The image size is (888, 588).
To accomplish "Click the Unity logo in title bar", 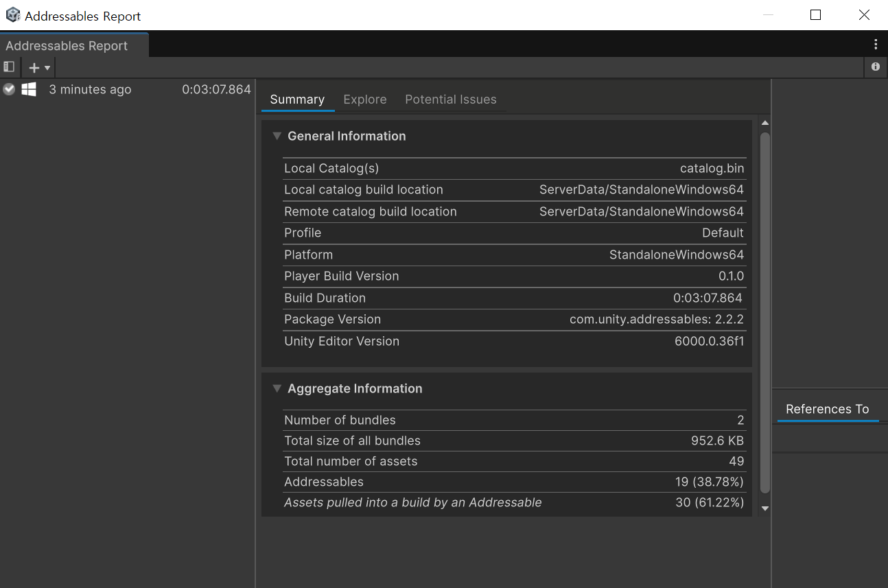I will click(13, 15).
